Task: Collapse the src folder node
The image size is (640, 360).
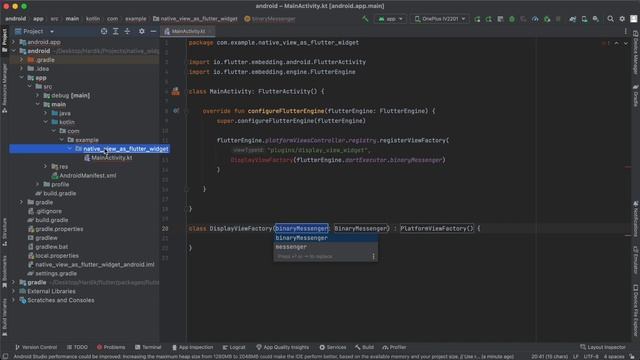Action: pos(30,87)
